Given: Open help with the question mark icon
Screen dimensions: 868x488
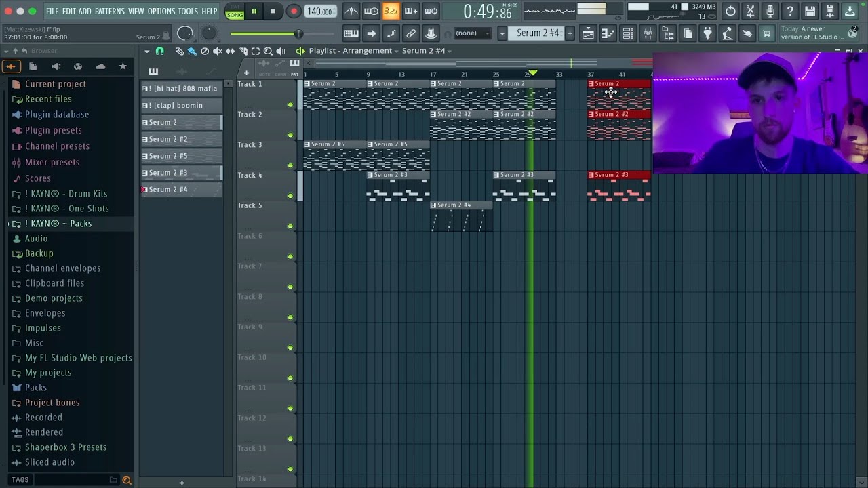Looking at the screenshot, I should point(790,11).
